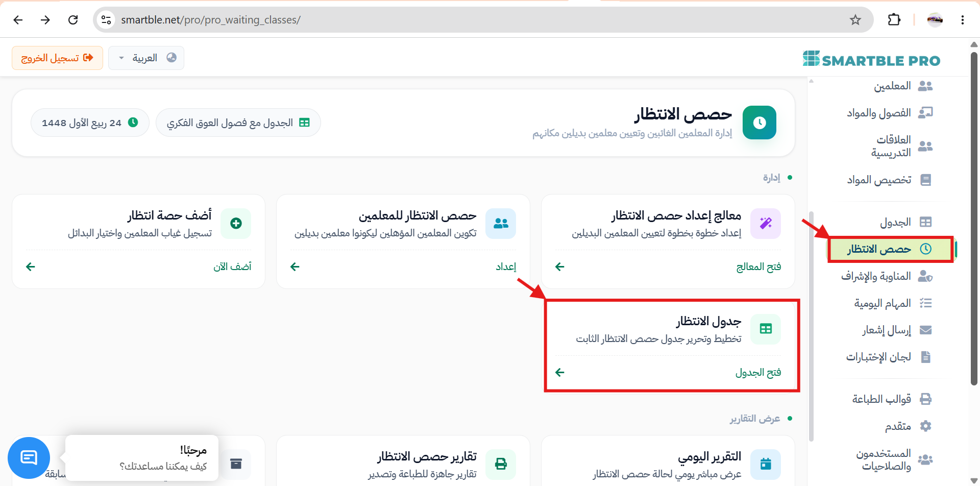
Task: View site information icon in address bar
Action: [x=106, y=20]
